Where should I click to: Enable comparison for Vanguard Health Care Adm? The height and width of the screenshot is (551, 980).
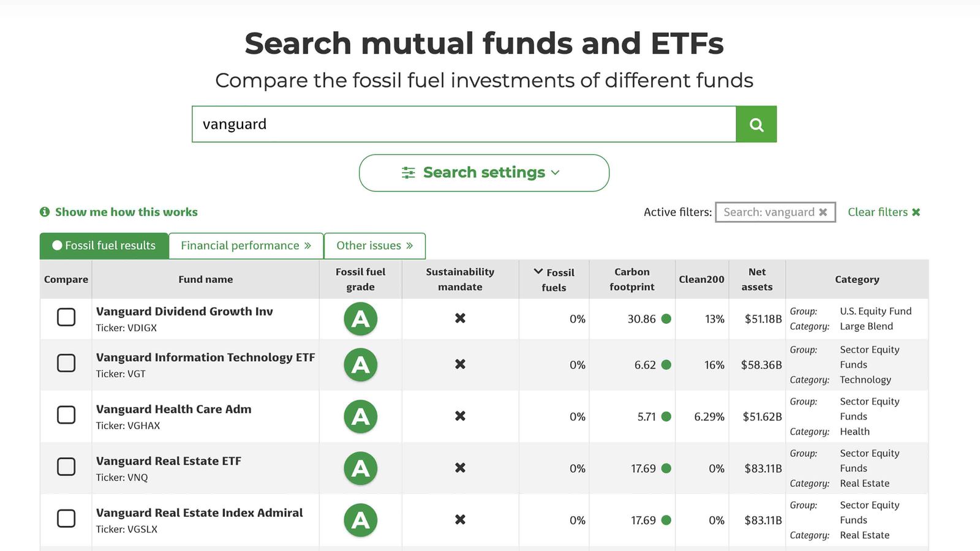pyautogui.click(x=66, y=414)
